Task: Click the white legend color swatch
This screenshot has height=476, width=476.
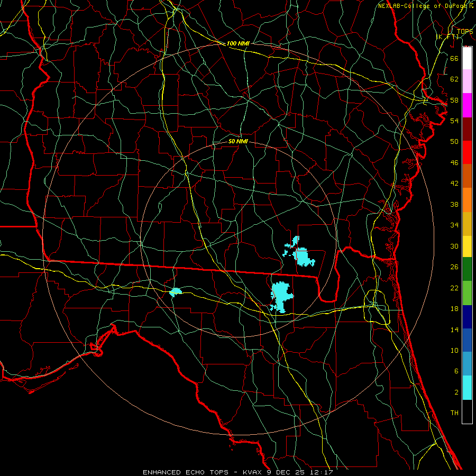Action: [x=467, y=58]
